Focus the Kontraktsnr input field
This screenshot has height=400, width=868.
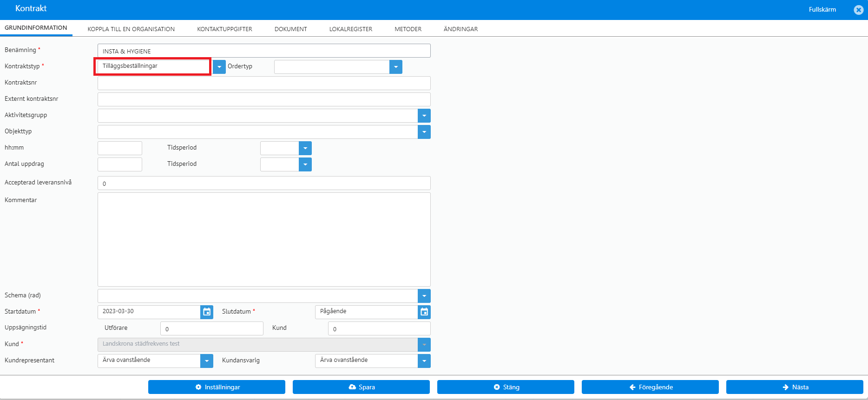coord(264,83)
